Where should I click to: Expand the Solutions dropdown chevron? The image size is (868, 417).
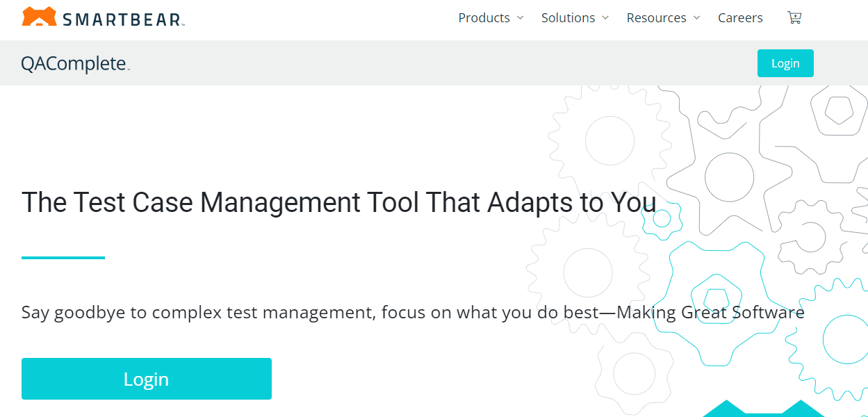(605, 18)
